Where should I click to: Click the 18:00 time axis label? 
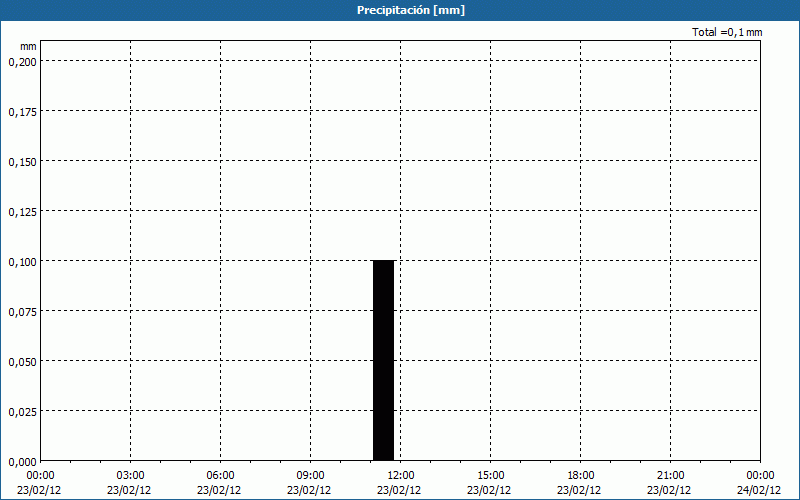[x=580, y=475]
